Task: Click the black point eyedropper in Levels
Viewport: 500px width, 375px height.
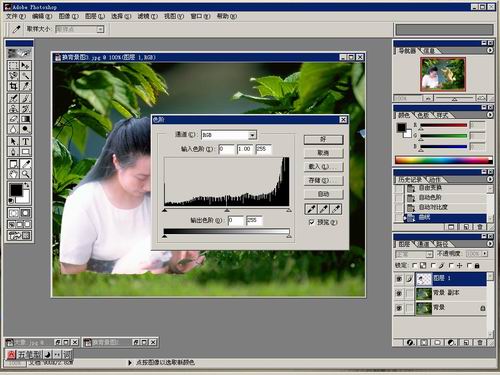Action: pos(311,209)
